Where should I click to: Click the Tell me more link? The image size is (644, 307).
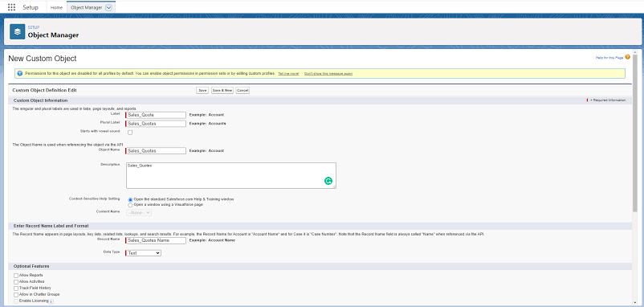tap(288, 74)
